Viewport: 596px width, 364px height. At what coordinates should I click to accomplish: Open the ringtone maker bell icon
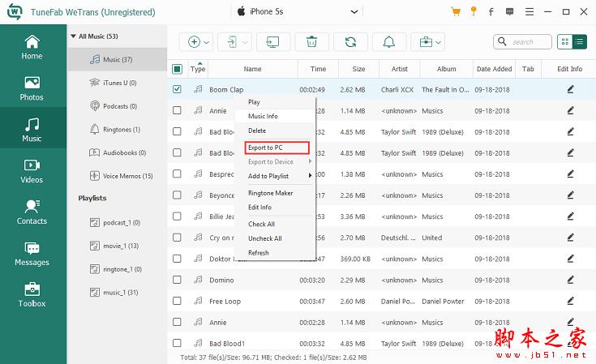[x=389, y=42]
